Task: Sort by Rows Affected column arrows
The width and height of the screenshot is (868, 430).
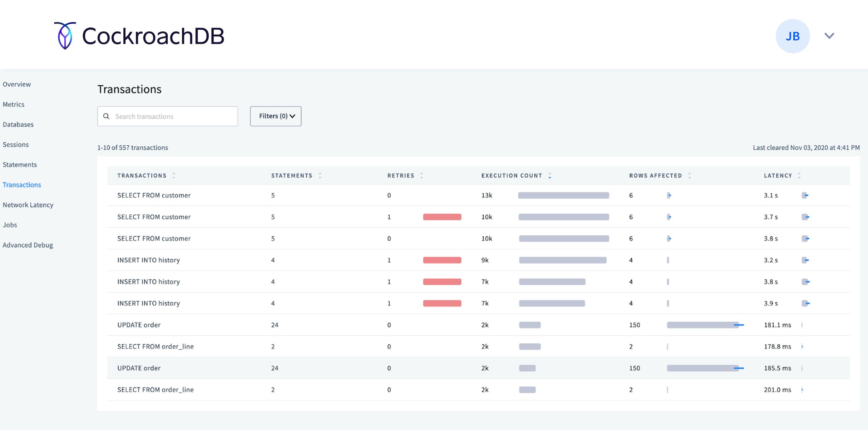Action: coord(690,175)
